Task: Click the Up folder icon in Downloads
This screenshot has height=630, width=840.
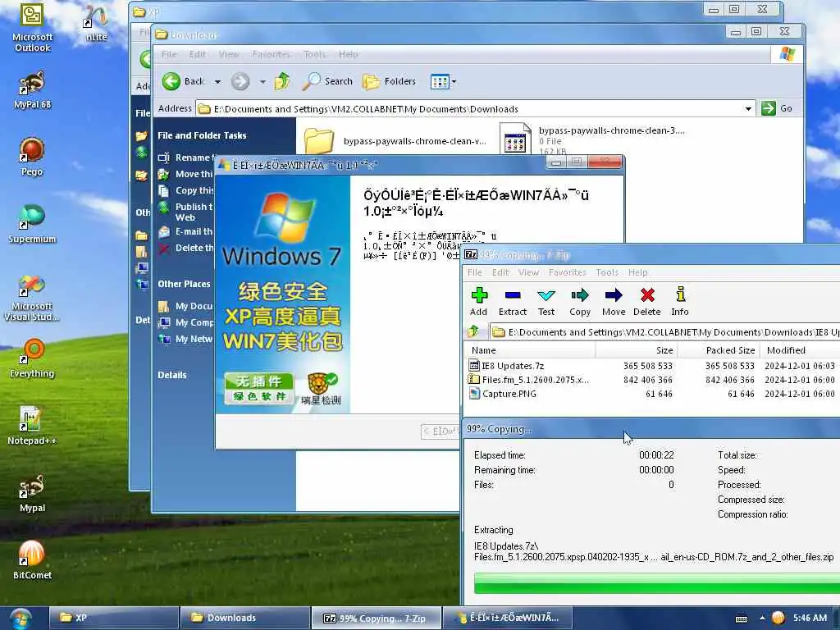Action: [282, 81]
